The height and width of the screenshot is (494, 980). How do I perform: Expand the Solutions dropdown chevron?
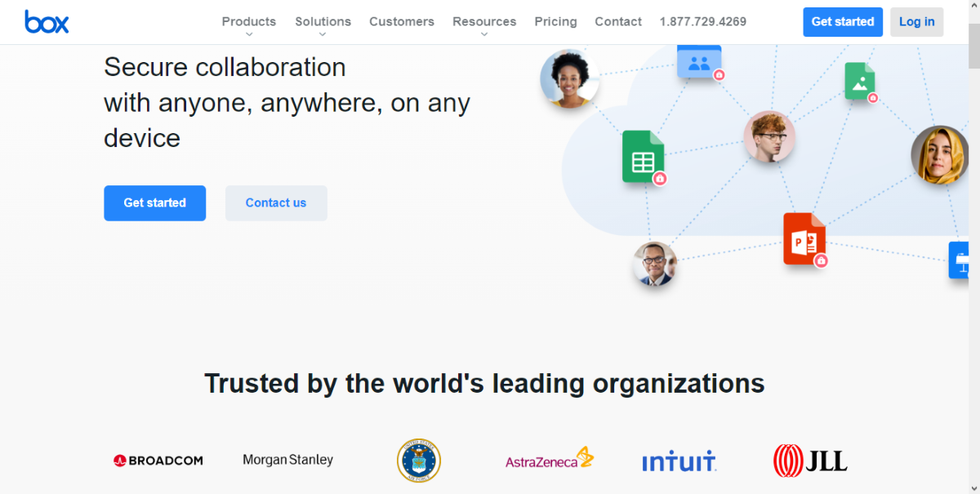323,34
